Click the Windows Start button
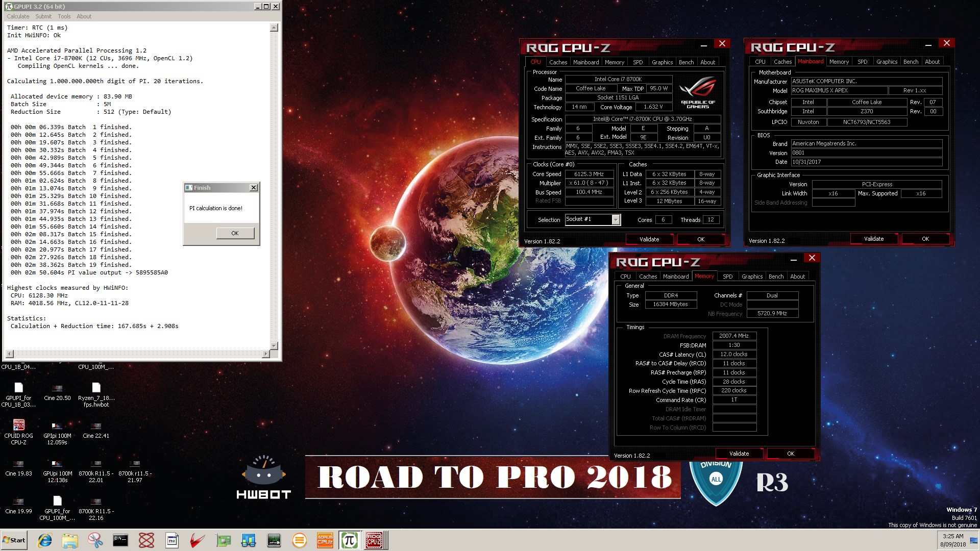980x551 pixels. click(x=14, y=540)
